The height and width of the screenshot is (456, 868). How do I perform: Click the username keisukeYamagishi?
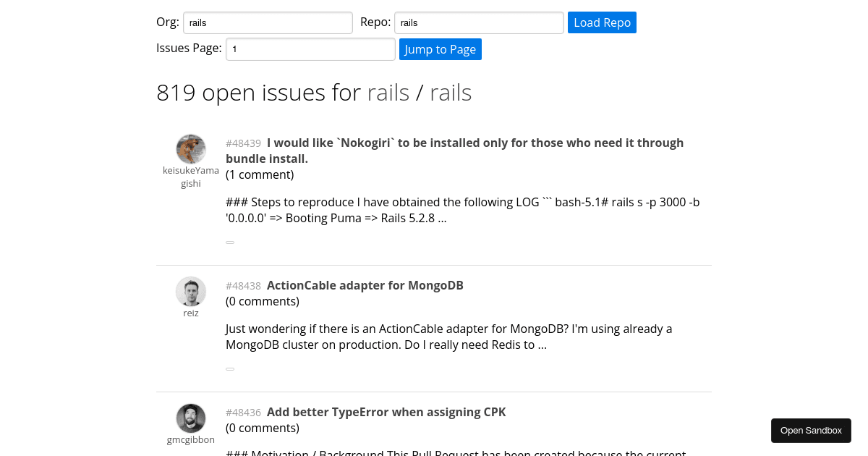[x=191, y=177]
